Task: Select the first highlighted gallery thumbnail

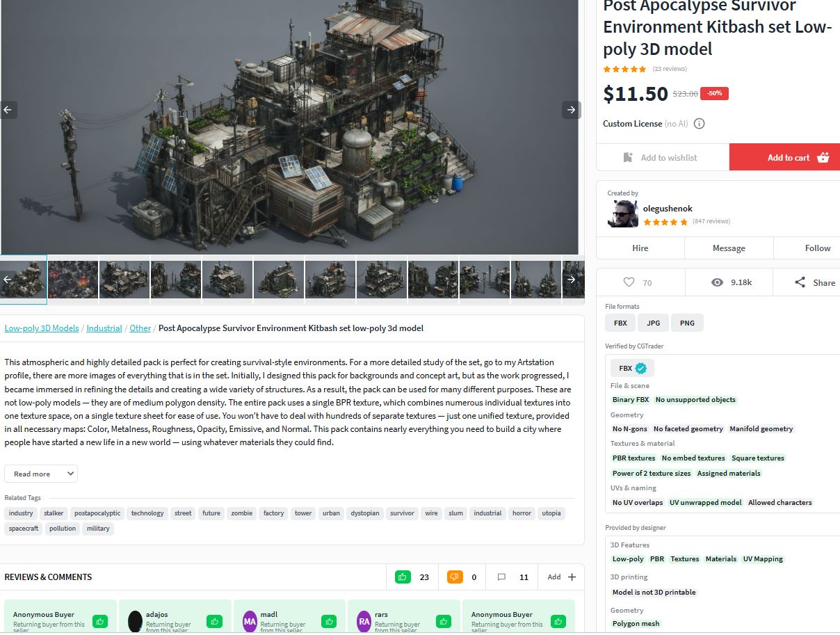Action: pos(24,280)
